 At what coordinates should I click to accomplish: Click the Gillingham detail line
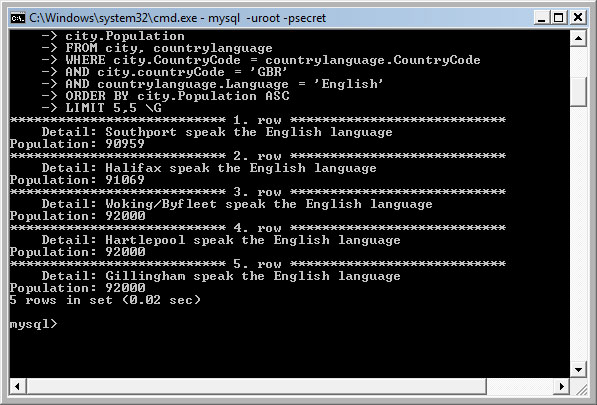tap(221, 276)
